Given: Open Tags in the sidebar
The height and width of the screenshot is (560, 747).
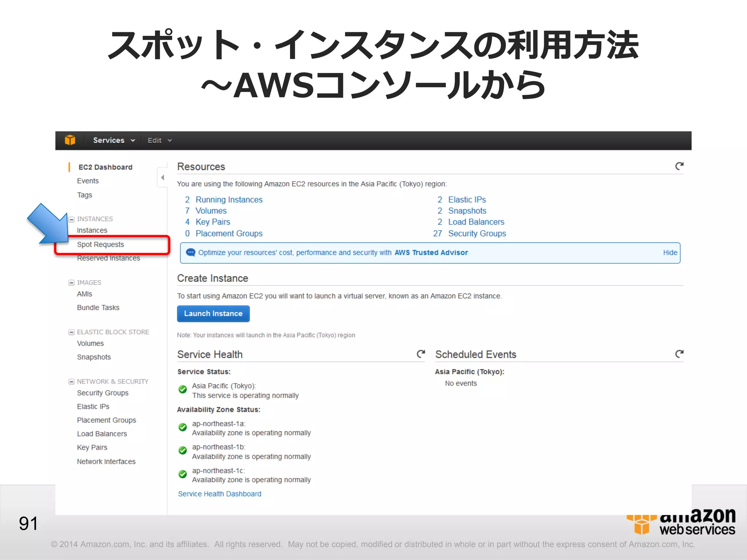Looking at the screenshot, I should 85,195.
